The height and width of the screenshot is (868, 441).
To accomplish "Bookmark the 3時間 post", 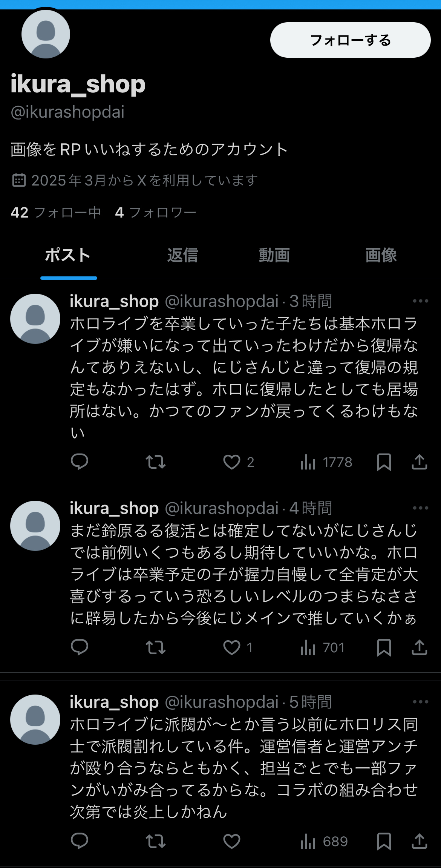I will click(x=384, y=462).
